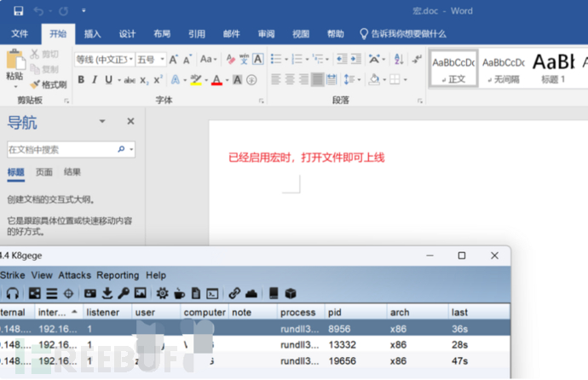The image size is (588, 380).
Task: Open the Aa change case dropdown
Action: 208,59
